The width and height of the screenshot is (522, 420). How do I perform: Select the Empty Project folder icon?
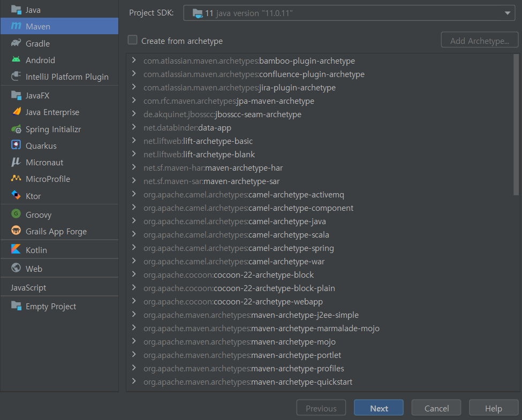[x=16, y=306]
